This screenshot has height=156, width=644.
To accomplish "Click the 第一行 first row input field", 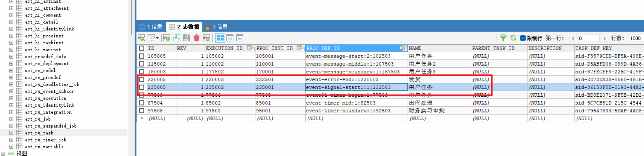I will (x=588, y=38).
